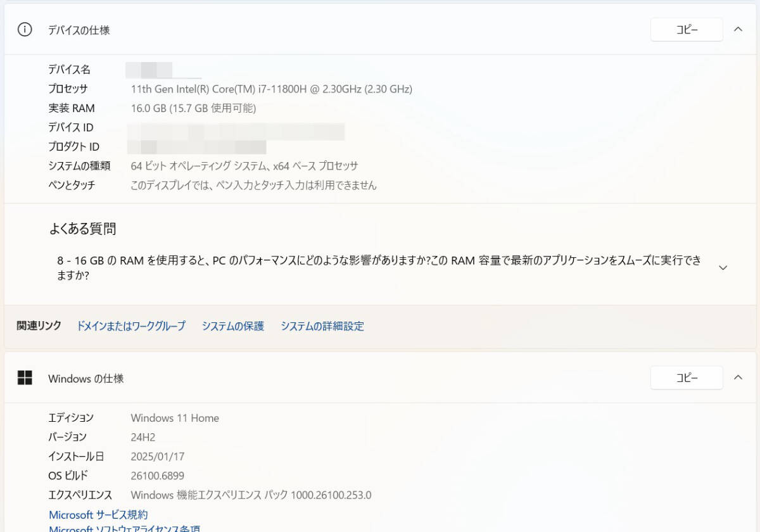Select the ペン入力とタッチ入力は利用できません text
760x532 pixels.
tap(253, 186)
